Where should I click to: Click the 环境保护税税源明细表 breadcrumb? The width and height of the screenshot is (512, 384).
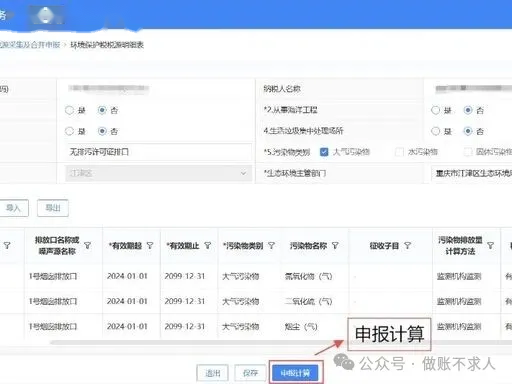coord(107,45)
